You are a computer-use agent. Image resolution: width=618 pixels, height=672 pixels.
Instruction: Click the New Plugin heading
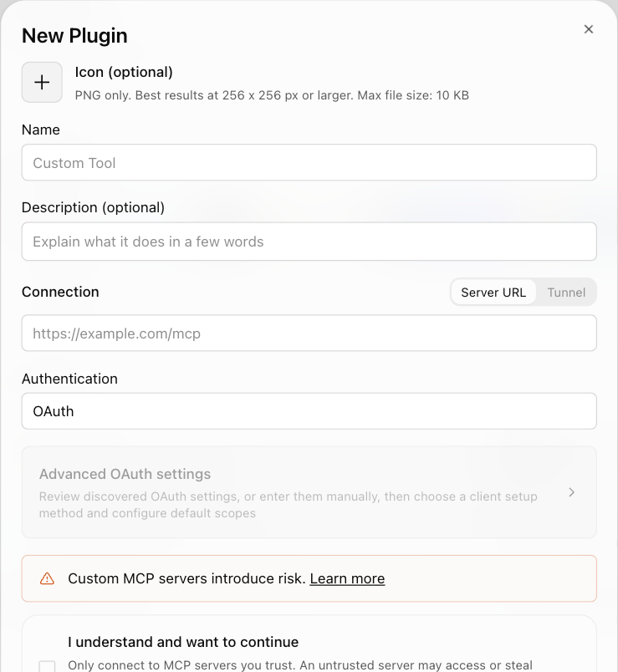tap(74, 36)
